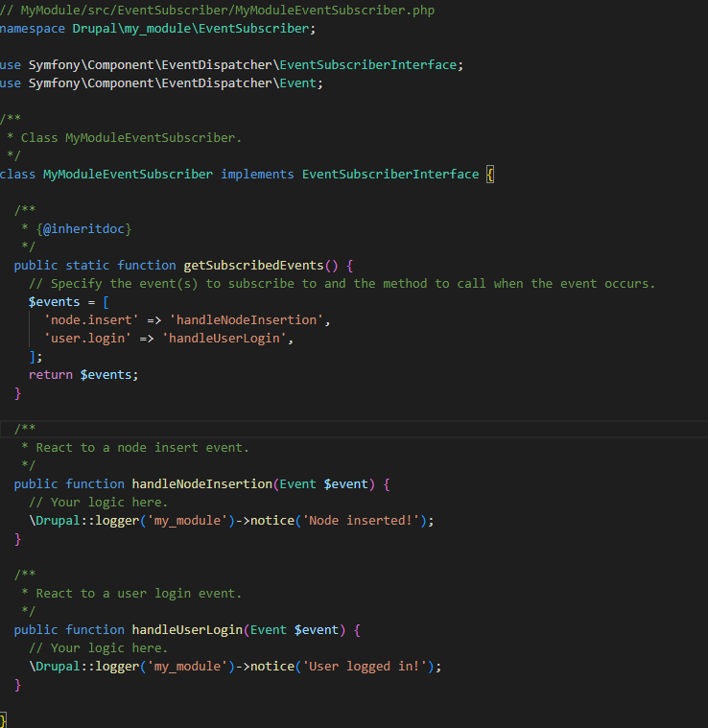
Task: Click the class name MyModuleEventSubscriber in the class declaration
Action: click(128, 174)
